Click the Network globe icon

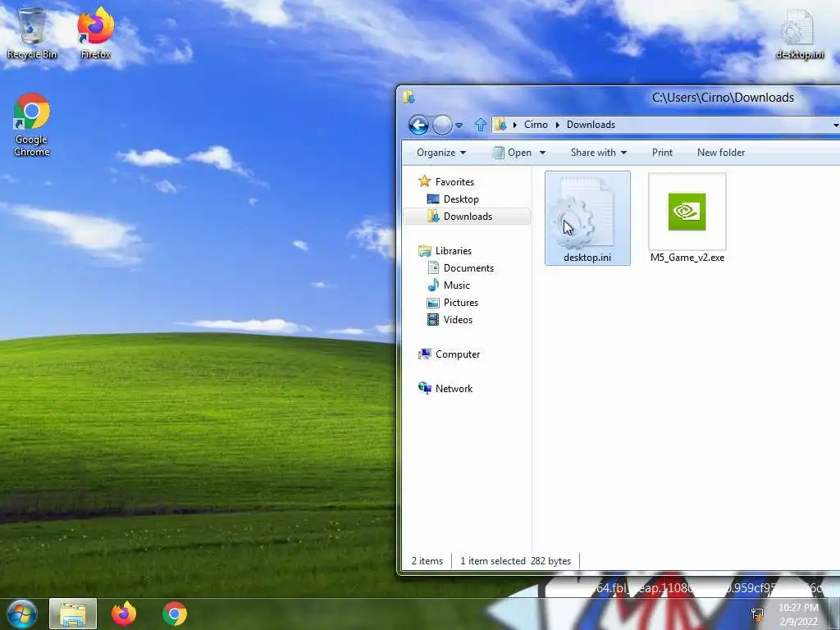424,388
